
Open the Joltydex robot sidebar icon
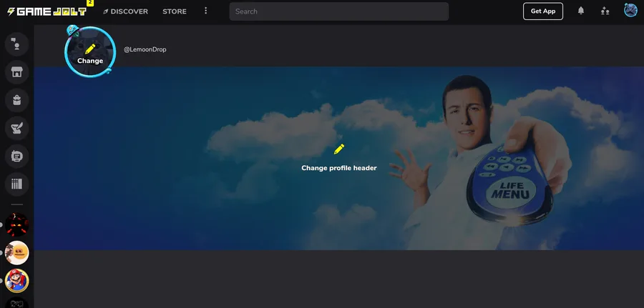(17, 156)
